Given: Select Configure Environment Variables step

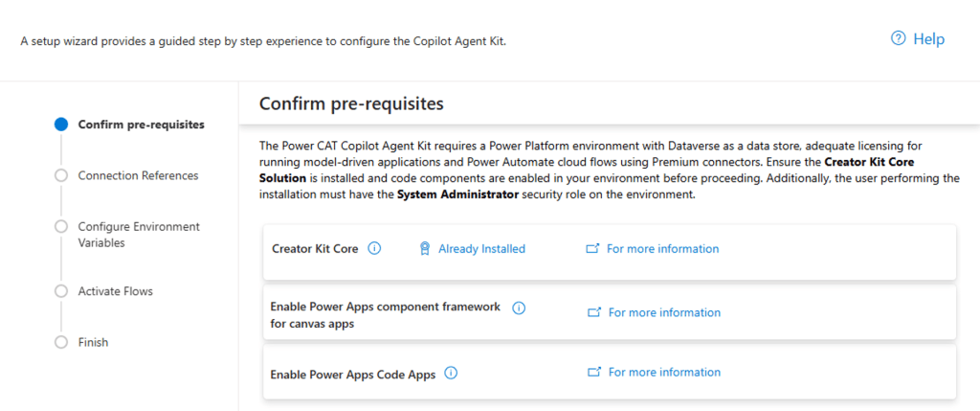Looking at the screenshot, I should [139, 235].
